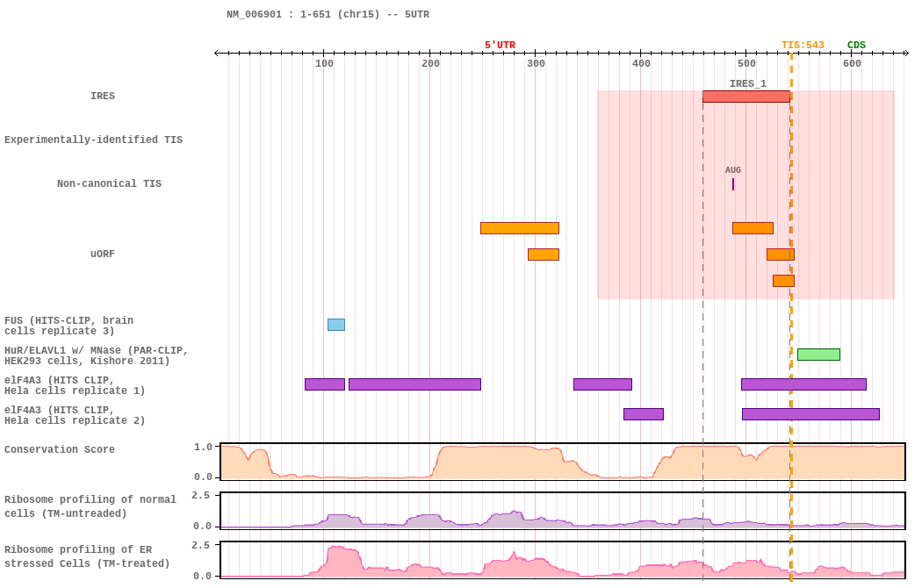Click the NM_006901 transcript title
This screenshot has width=922, height=588.
[328, 15]
